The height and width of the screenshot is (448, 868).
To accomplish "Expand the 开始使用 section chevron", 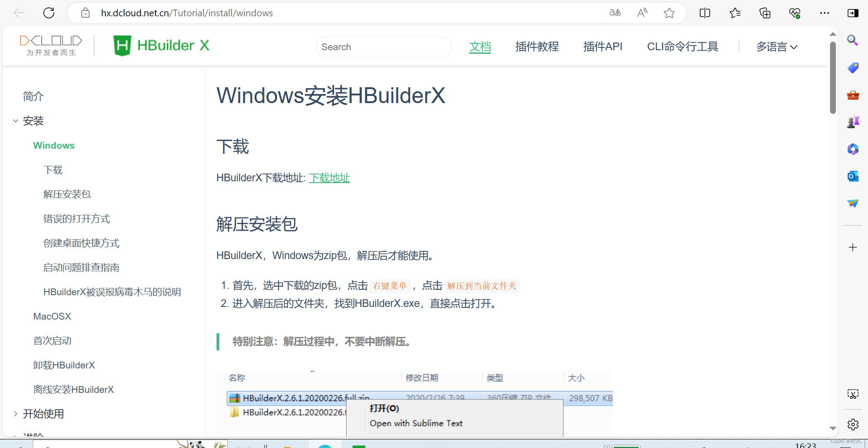I will point(15,414).
